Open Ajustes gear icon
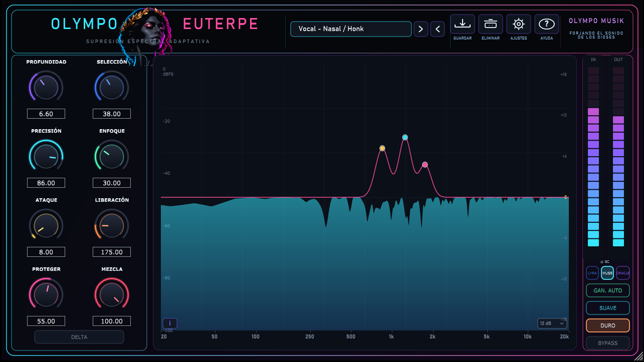The height and width of the screenshot is (362, 644). point(519,24)
